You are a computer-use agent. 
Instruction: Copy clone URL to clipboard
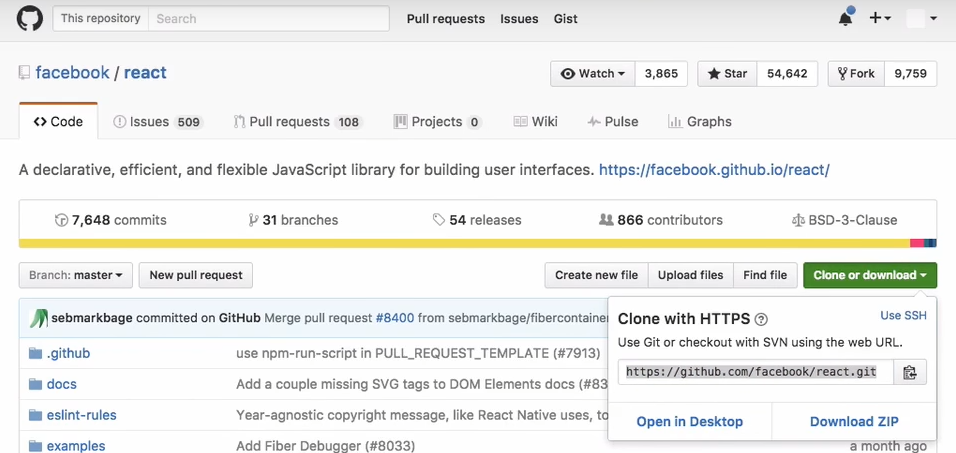(909, 372)
